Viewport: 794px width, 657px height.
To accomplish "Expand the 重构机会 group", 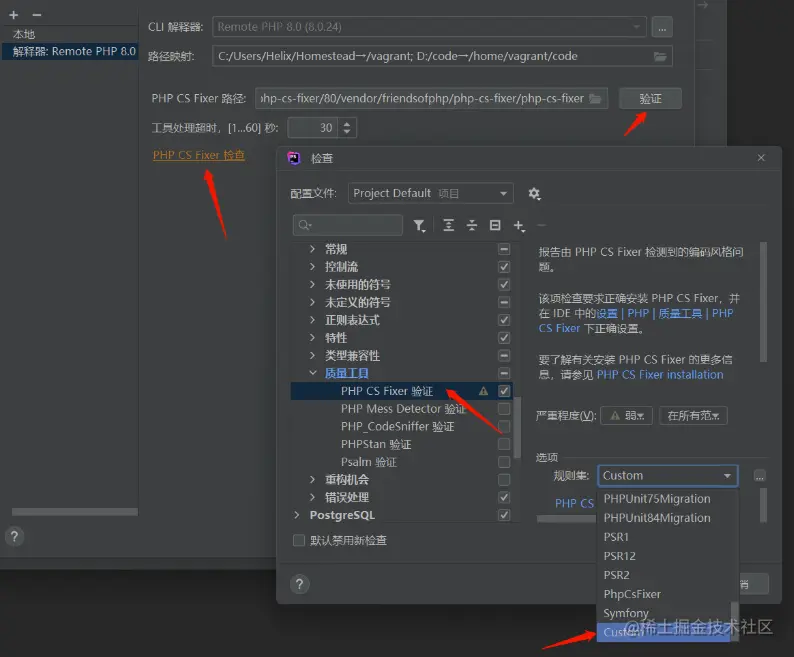I will click(312, 480).
